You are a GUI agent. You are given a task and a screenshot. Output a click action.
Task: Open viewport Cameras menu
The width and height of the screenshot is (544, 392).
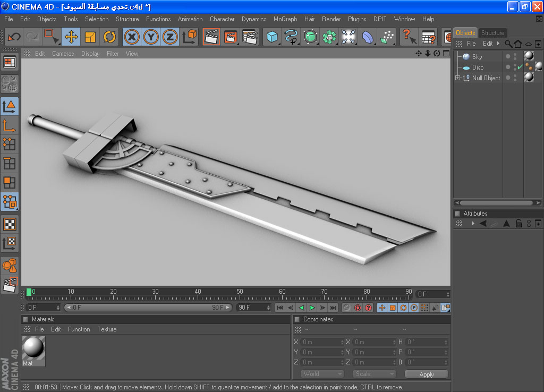pyautogui.click(x=63, y=54)
